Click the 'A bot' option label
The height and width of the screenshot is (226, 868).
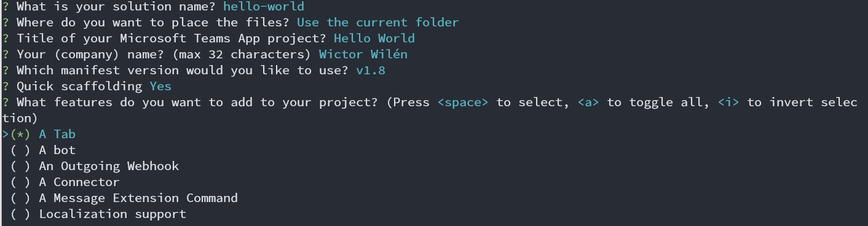[x=57, y=150]
